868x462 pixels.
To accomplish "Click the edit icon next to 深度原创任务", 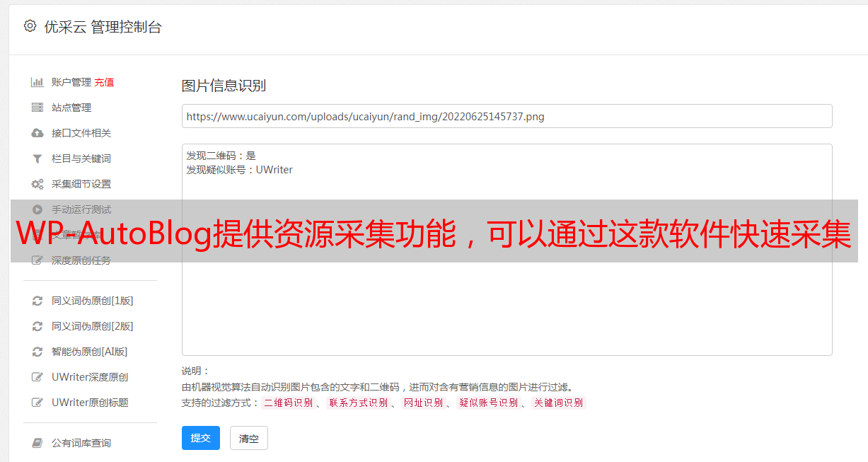I will pos(37,260).
